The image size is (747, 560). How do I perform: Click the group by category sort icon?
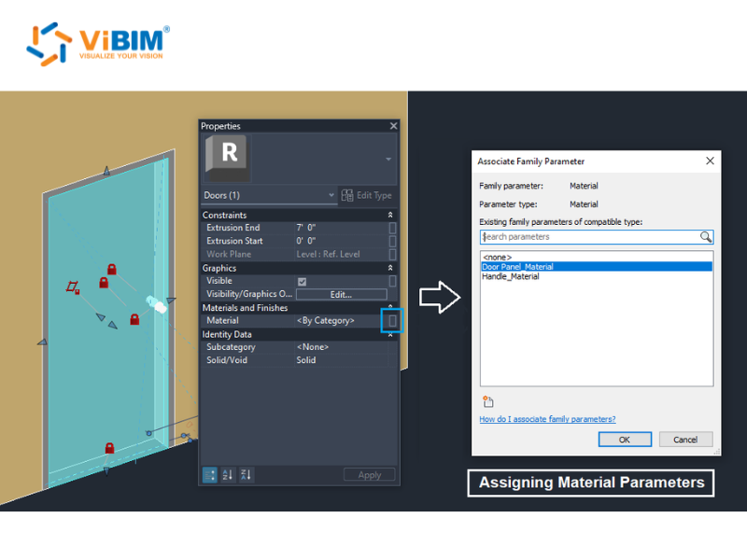point(209,475)
